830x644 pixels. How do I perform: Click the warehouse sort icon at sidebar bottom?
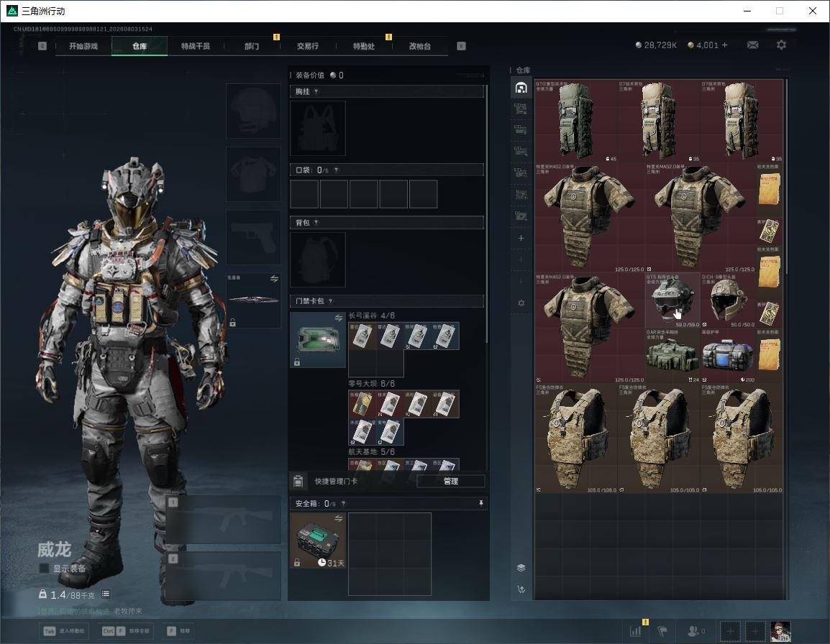(x=521, y=589)
